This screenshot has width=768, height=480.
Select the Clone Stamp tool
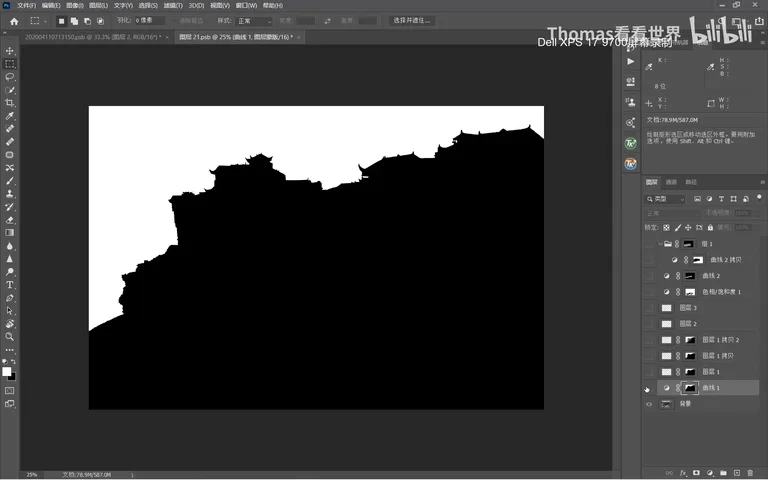point(9,193)
